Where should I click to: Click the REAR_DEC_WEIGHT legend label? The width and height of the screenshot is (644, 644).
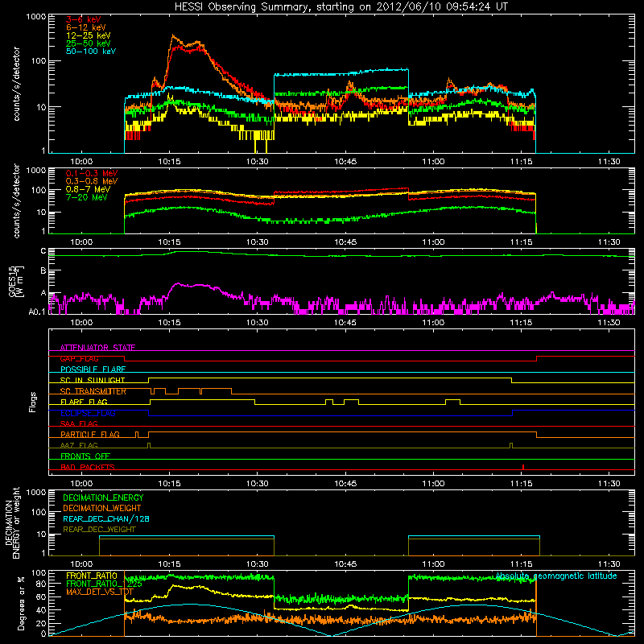pyautogui.click(x=99, y=530)
